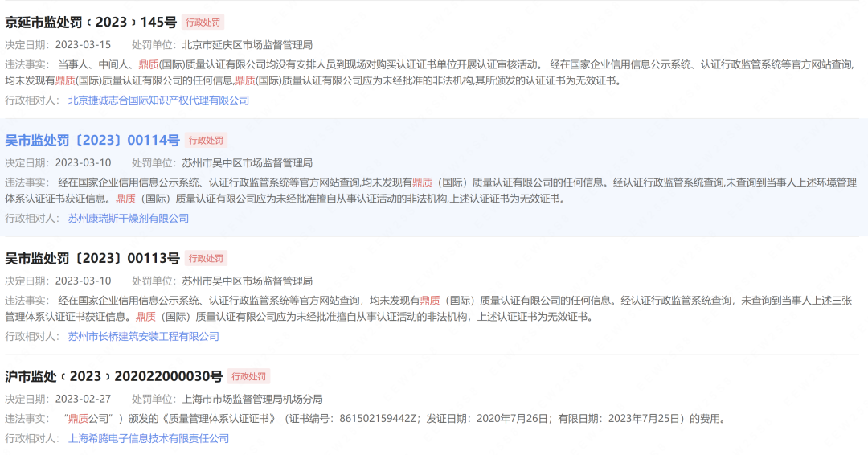This screenshot has width=868, height=455.
Task: Open company 苏州市长桥建筑安装工程有限公司
Action: coord(143,336)
